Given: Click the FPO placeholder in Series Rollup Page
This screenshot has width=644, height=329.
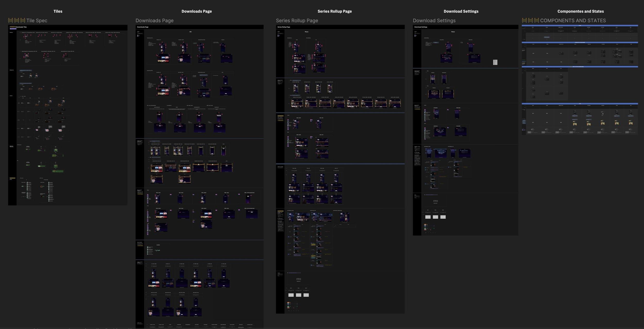Looking at the screenshot, I should point(299,279).
